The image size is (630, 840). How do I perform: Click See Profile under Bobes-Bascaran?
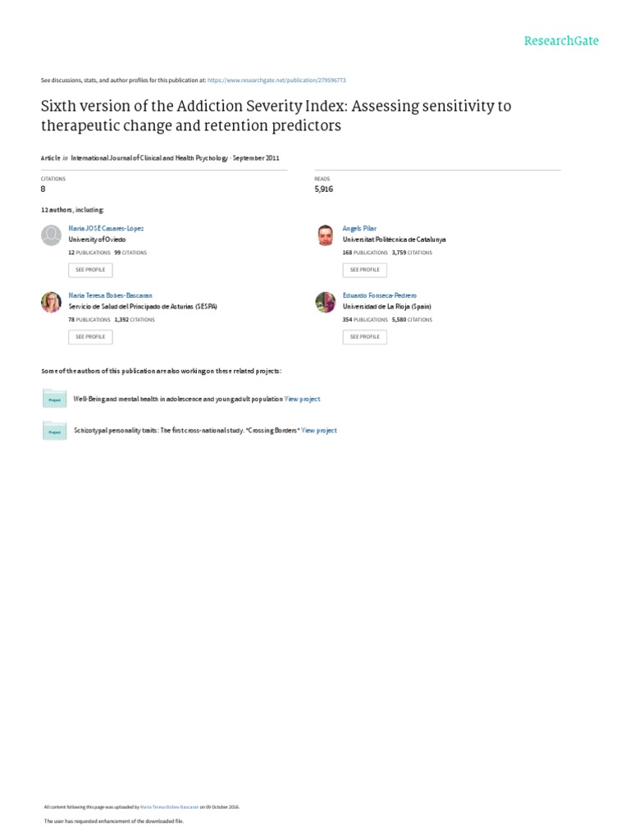pos(90,337)
